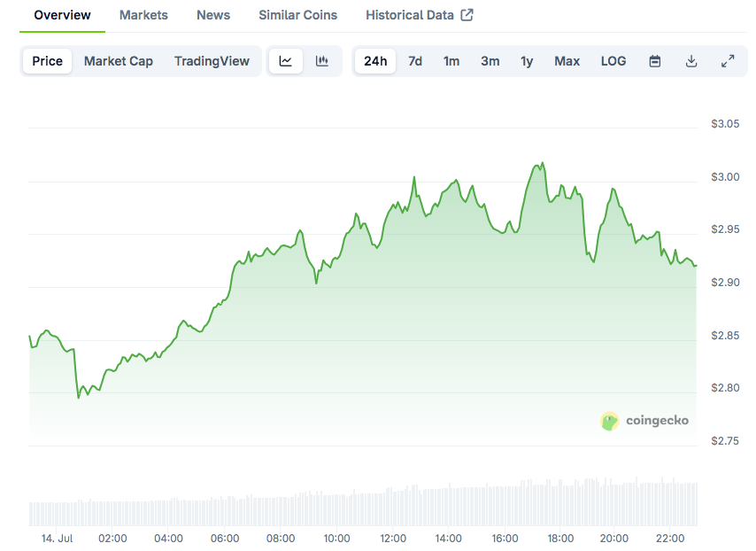The height and width of the screenshot is (551, 756).
Task: Open the Markets tab
Action: 143,15
